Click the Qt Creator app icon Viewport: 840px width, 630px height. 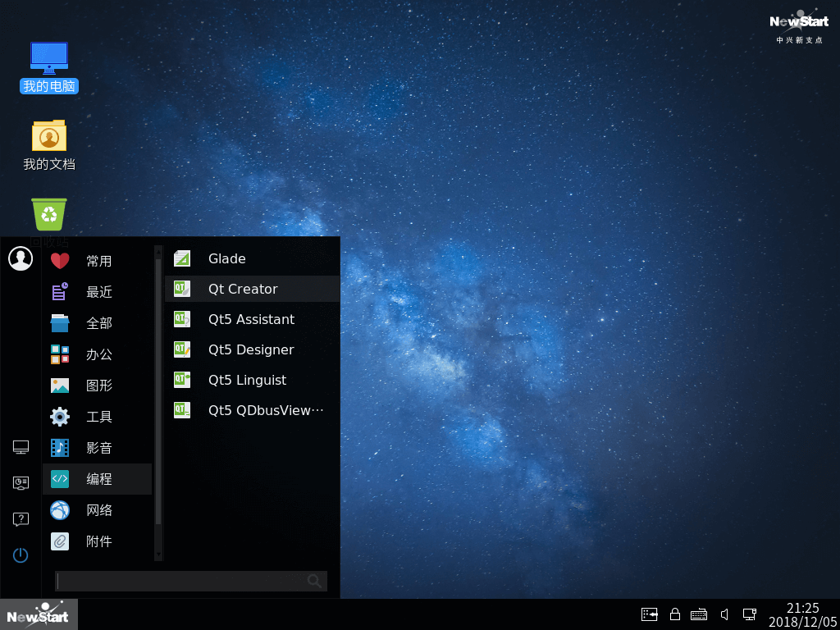[182, 289]
